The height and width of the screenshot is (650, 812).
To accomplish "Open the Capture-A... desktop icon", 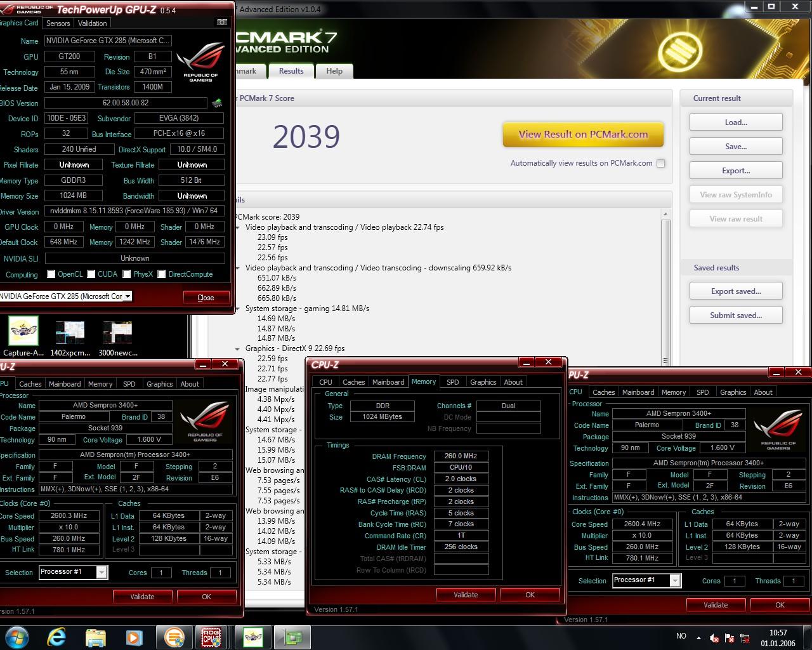I will pos(23,337).
